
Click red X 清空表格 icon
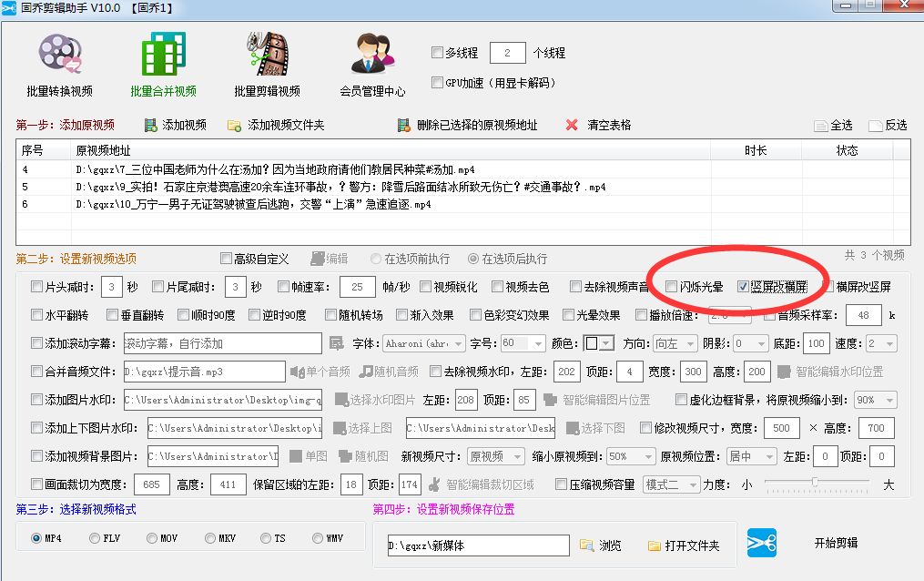(x=572, y=125)
